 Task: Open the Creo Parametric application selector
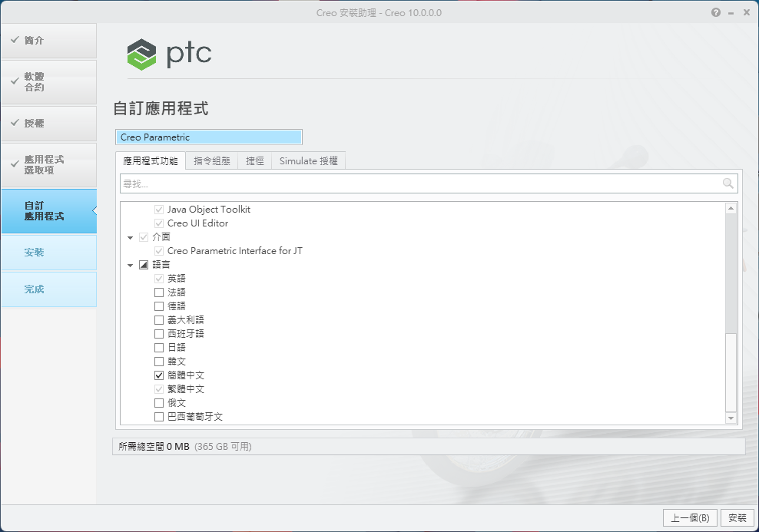pyautogui.click(x=208, y=137)
